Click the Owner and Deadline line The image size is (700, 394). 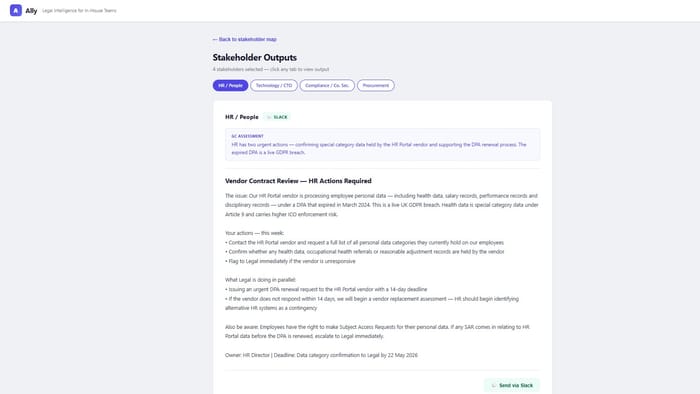(x=321, y=355)
